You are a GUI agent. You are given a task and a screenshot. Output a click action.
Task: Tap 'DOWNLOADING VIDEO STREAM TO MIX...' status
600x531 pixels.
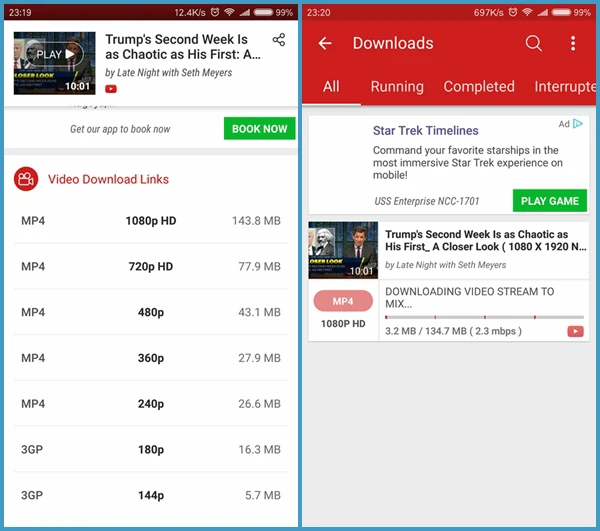pos(470,298)
